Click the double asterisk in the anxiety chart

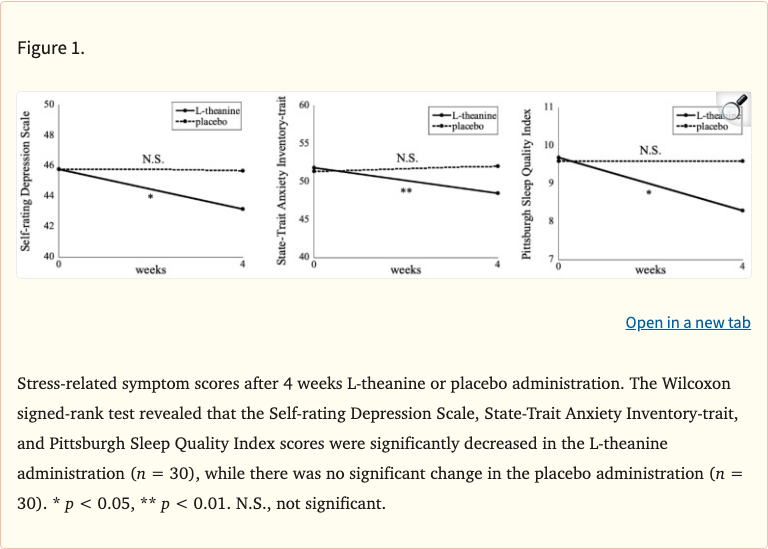406,190
